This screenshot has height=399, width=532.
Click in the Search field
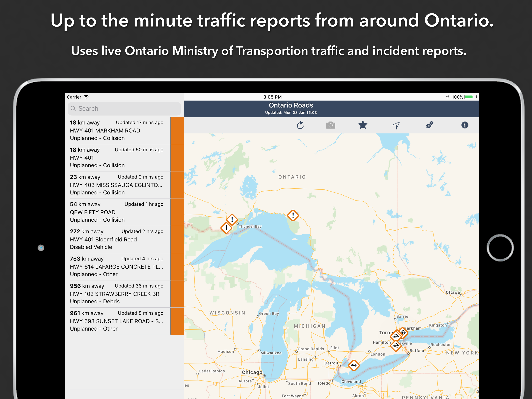point(124,109)
